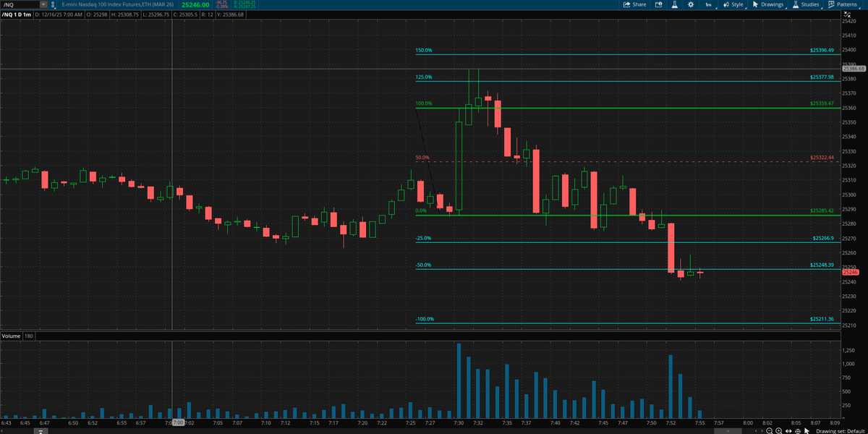Click the $25396.49 price label
The image size is (868, 434).
pos(822,51)
